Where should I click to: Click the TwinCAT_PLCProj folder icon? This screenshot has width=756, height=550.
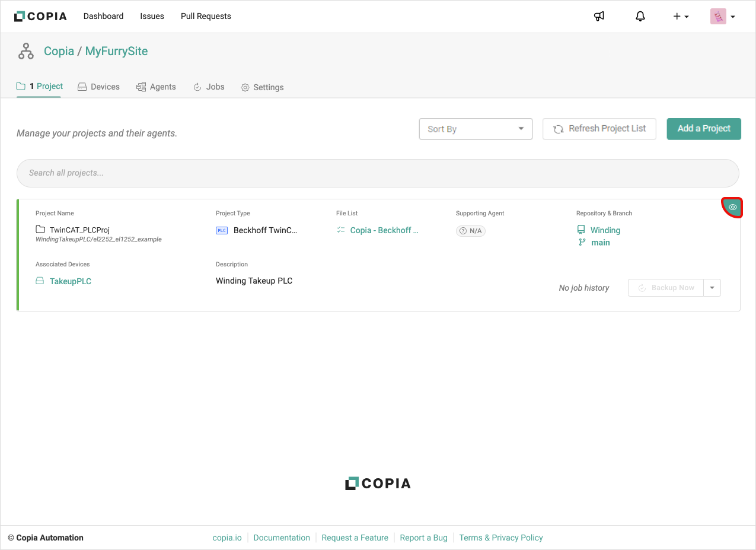[x=40, y=230]
